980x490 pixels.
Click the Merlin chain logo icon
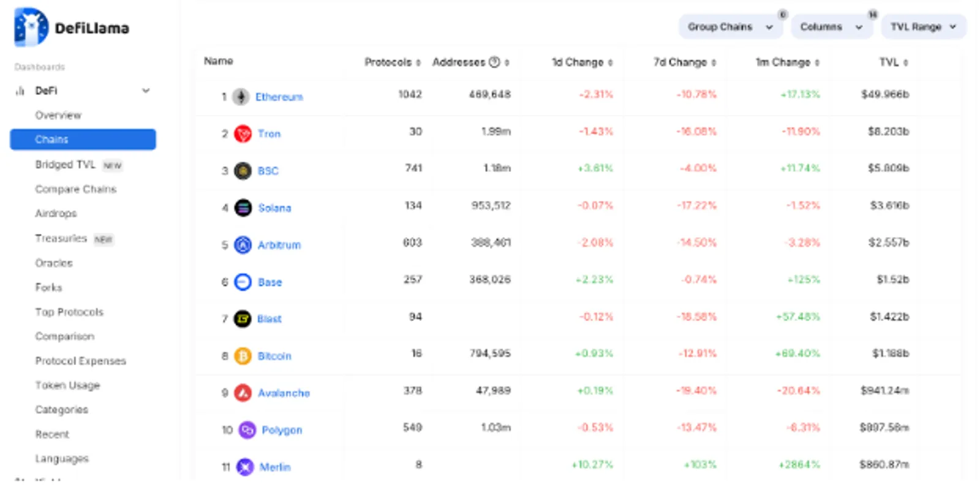pos(245,467)
